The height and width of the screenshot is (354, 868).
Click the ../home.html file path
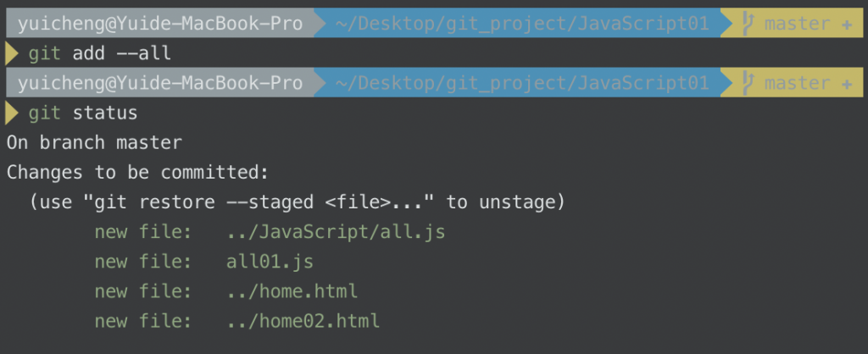[x=292, y=291]
